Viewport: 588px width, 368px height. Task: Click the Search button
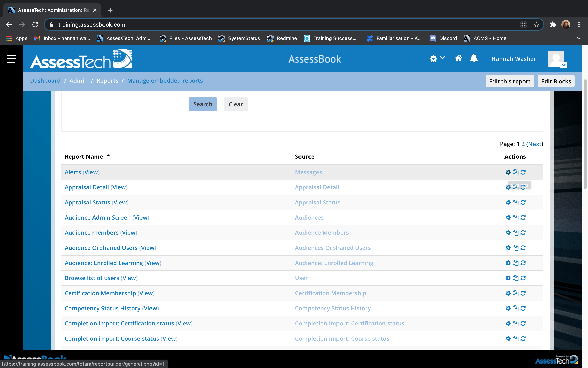pyautogui.click(x=203, y=104)
